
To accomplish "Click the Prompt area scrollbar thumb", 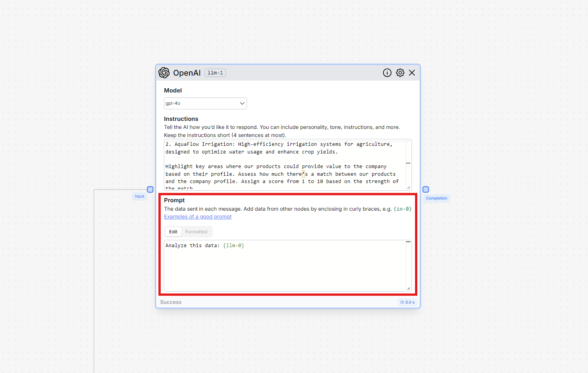I will pos(408,242).
